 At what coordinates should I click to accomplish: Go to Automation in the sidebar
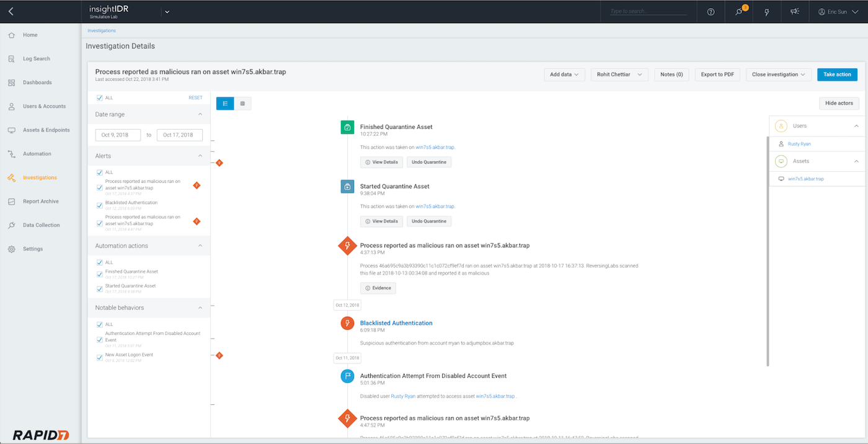coord(37,154)
